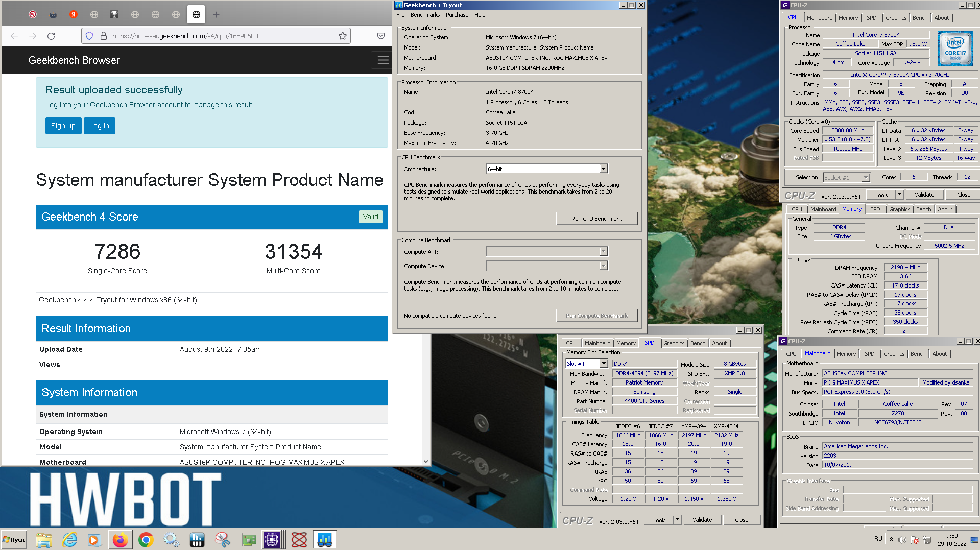Click the padlock site security icon
This screenshot has width=980, height=550.
click(104, 36)
